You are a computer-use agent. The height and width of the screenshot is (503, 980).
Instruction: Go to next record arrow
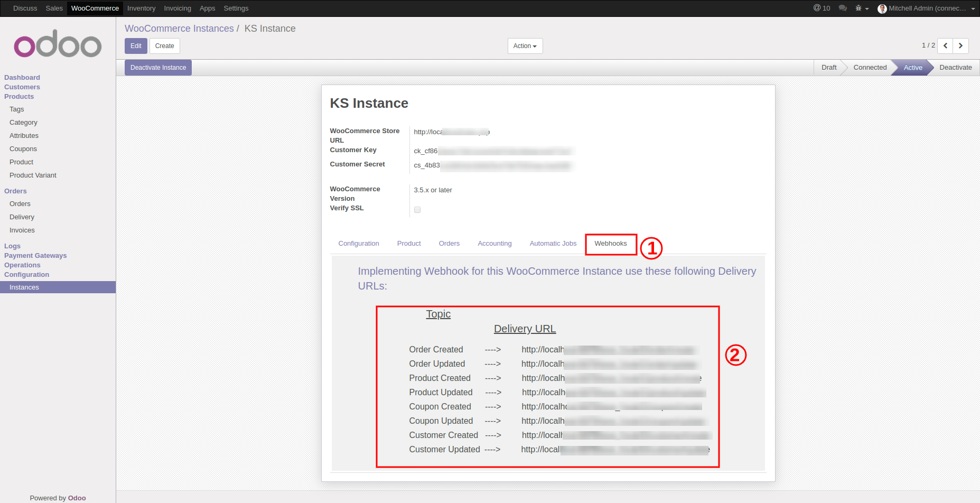[x=960, y=46]
